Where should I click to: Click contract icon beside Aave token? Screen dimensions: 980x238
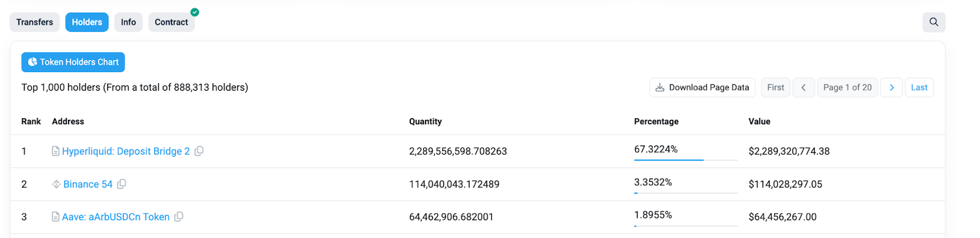click(x=56, y=217)
